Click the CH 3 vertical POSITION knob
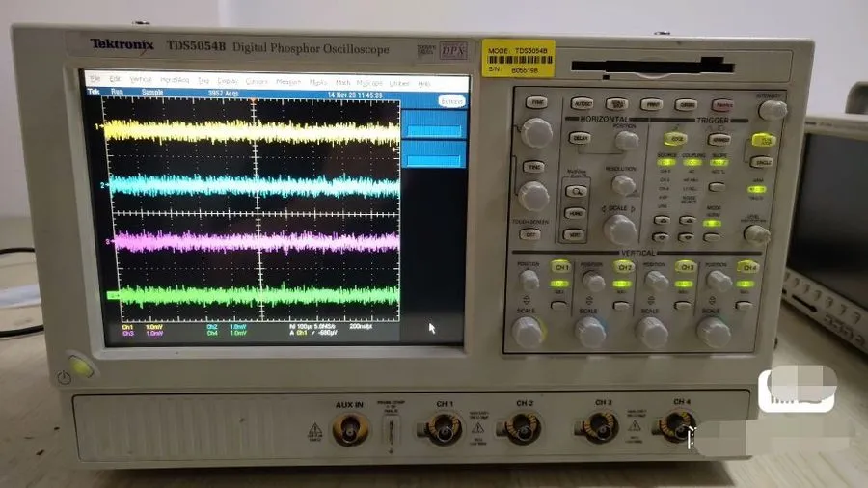 pyautogui.click(x=657, y=281)
